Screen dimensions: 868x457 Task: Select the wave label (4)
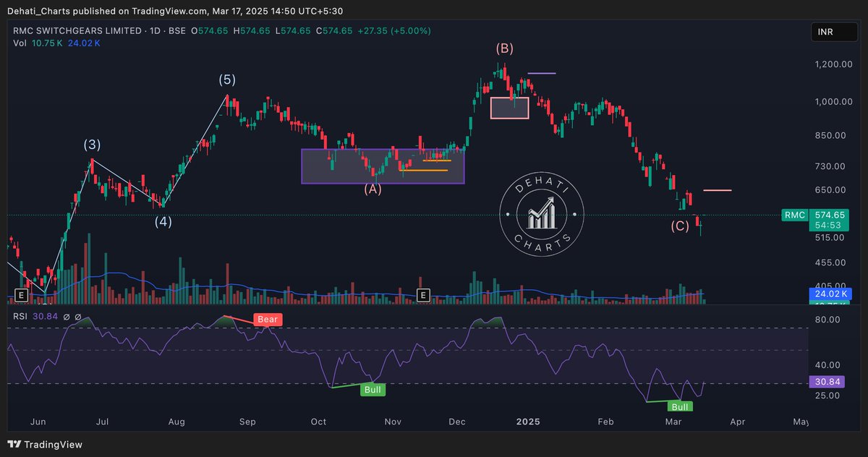(x=163, y=222)
